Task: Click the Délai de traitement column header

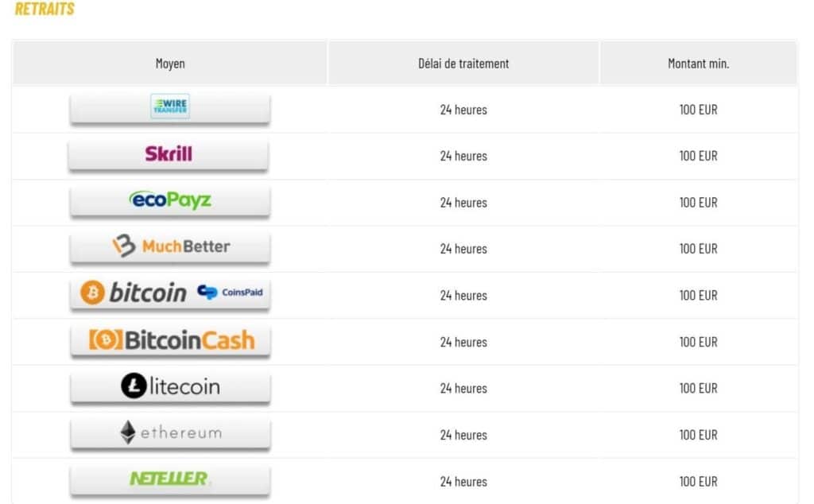Action: (463, 64)
